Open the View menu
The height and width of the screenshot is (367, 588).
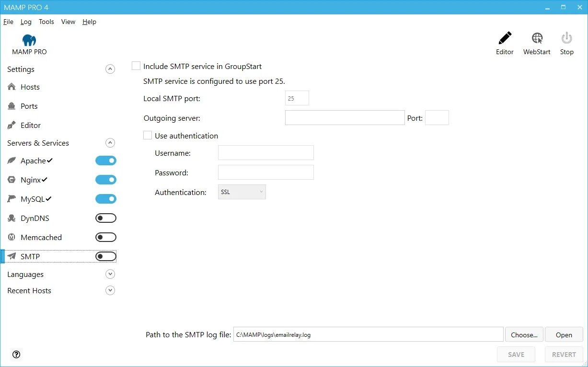click(68, 22)
